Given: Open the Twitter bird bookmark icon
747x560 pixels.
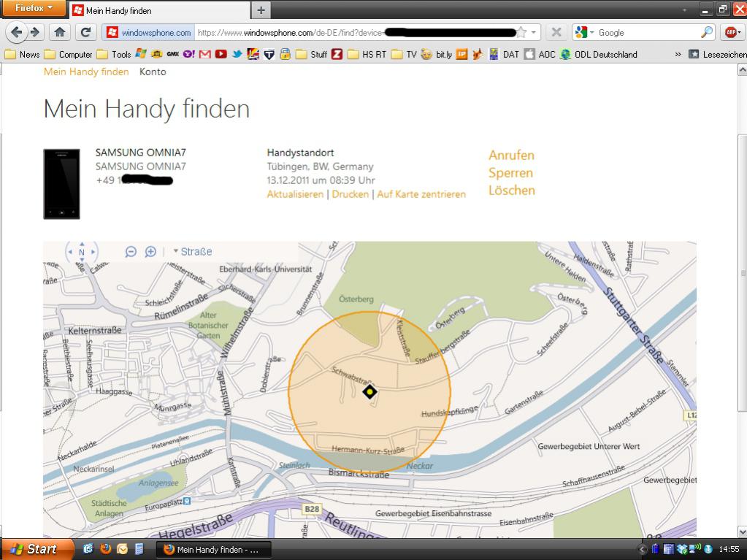Looking at the screenshot, I should pos(237,54).
